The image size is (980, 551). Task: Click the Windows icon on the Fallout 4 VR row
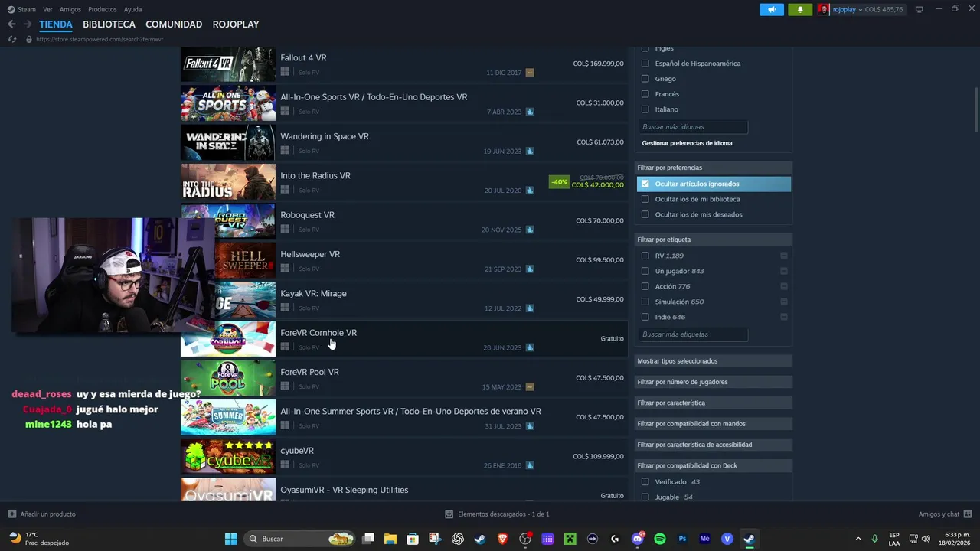point(285,72)
